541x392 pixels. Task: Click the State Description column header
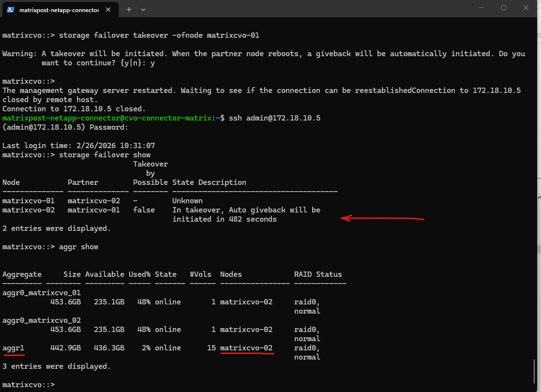(x=209, y=182)
